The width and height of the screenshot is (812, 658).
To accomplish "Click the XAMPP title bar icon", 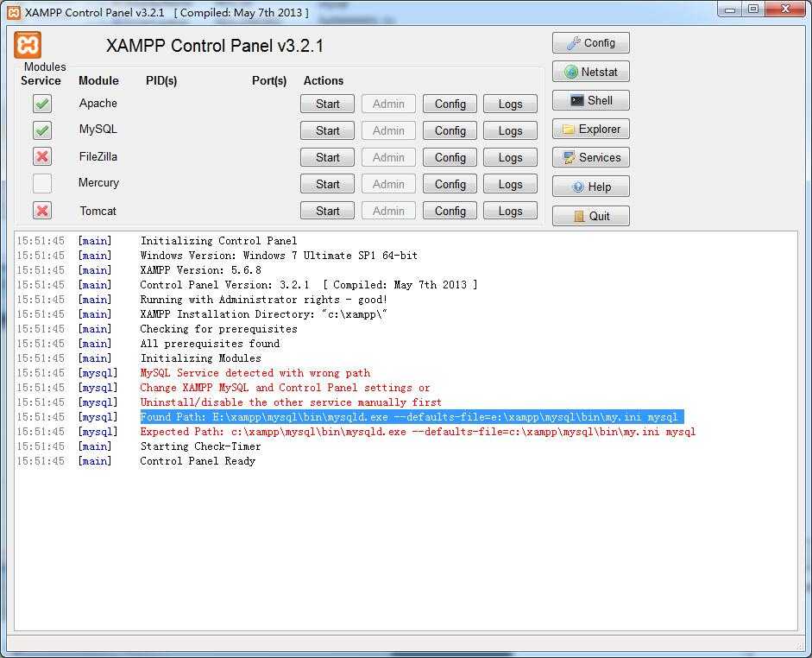I will click(14, 12).
